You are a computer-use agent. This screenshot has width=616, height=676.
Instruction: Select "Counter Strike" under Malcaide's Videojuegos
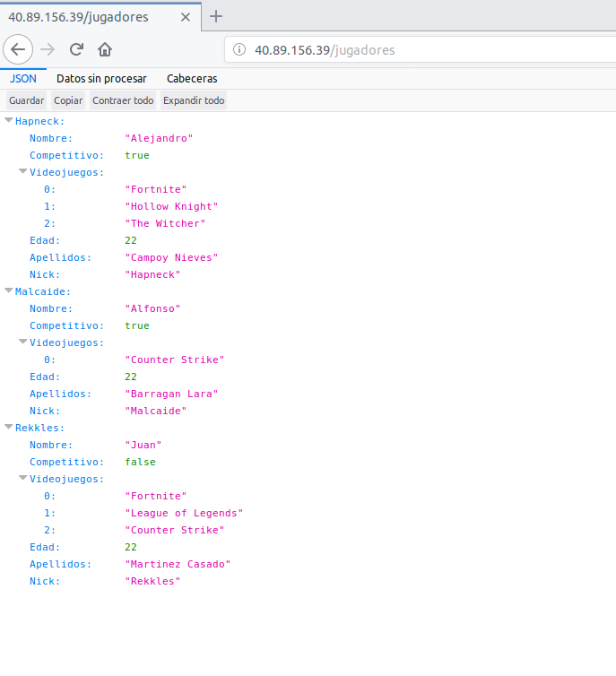tap(175, 360)
